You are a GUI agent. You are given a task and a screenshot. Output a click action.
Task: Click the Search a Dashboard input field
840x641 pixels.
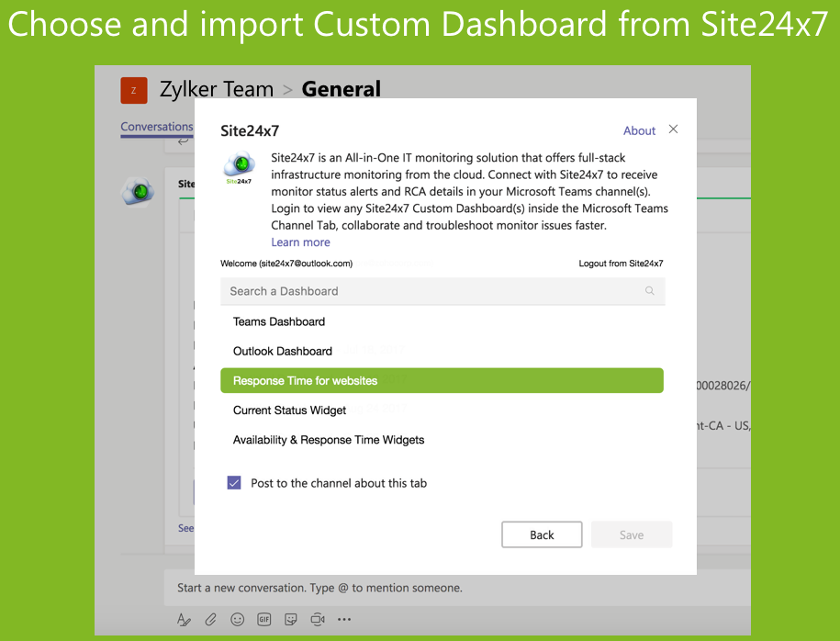pyautogui.click(x=431, y=291)
